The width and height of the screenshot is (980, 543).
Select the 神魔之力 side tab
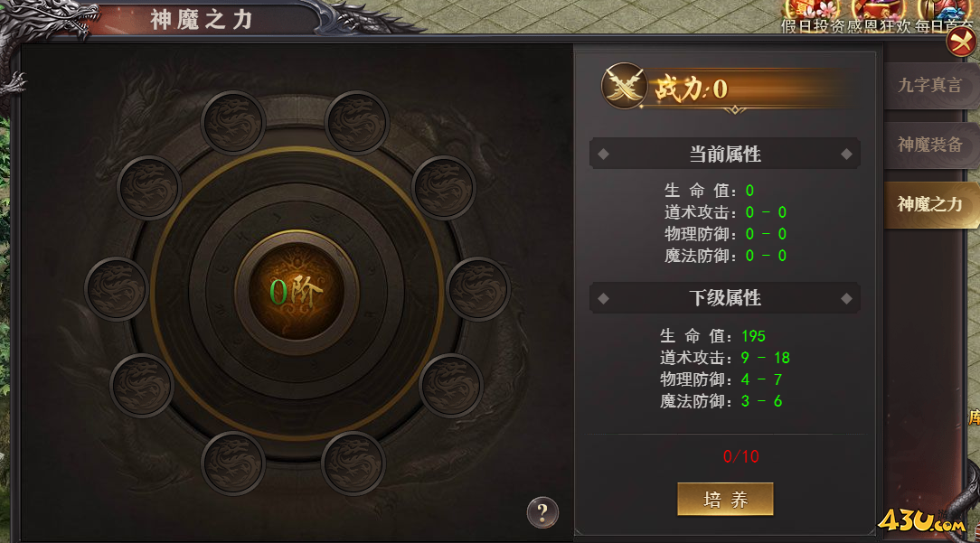click(x=931, y=205)
